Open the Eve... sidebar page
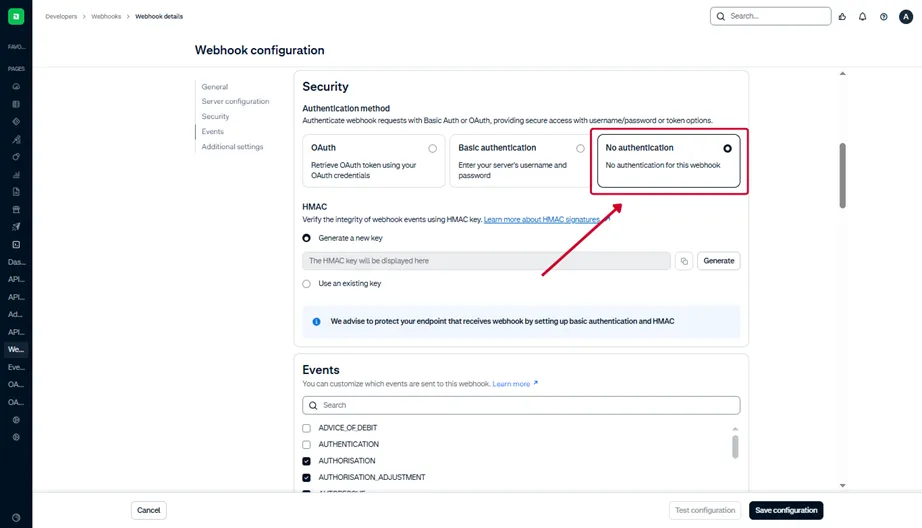The width and height of the screenshot is (922, 528). [x=16, y=367]
